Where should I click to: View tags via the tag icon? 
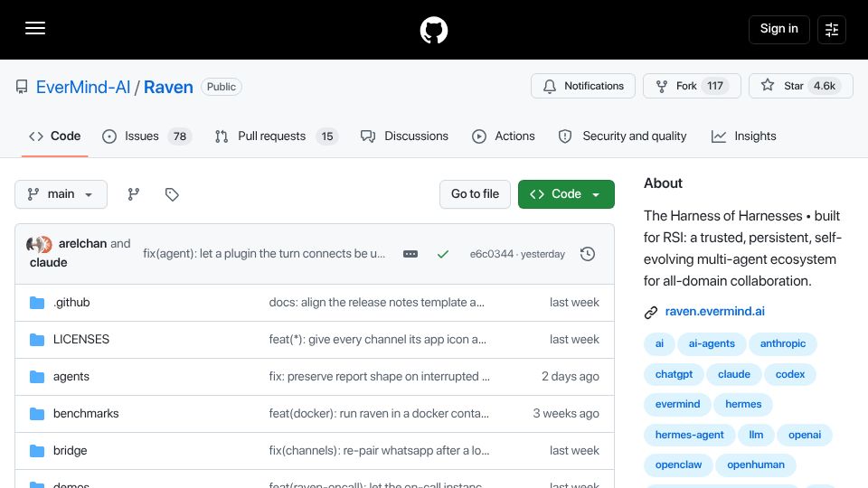pyautogui.click(x=172, y=194)
